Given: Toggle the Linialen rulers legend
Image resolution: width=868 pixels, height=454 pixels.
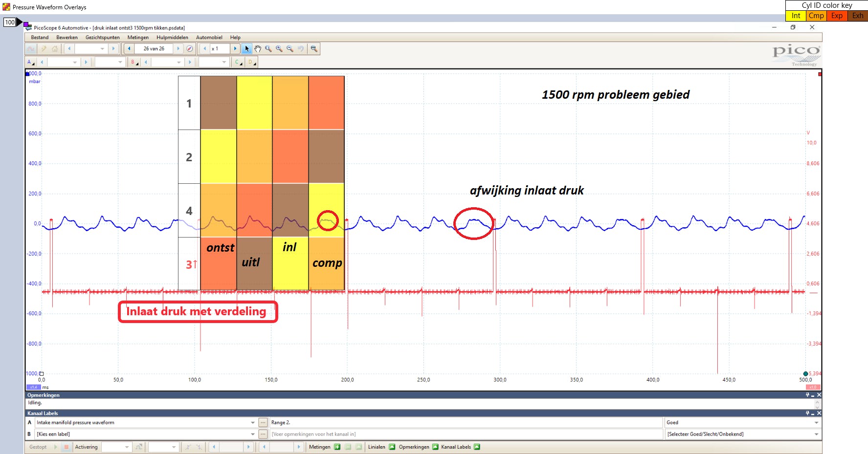Looking at the screenshot, I should [392, 447].
